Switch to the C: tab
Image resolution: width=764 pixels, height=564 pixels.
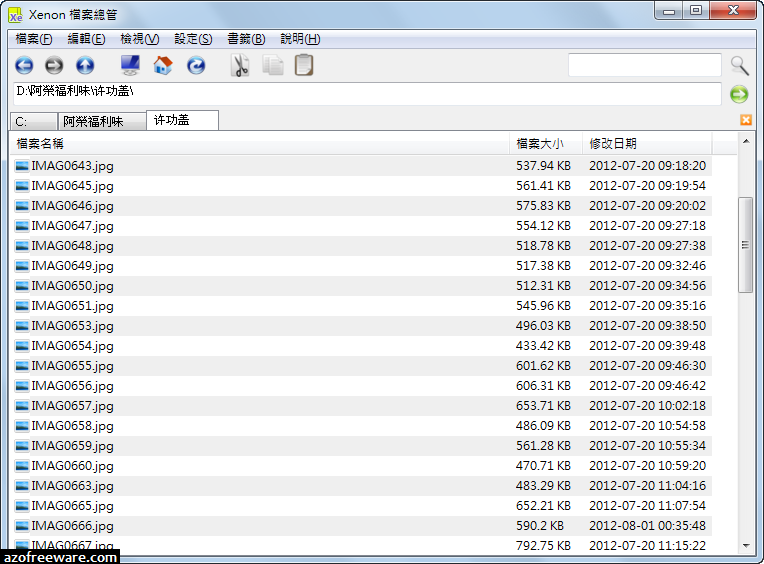point(34,121)
